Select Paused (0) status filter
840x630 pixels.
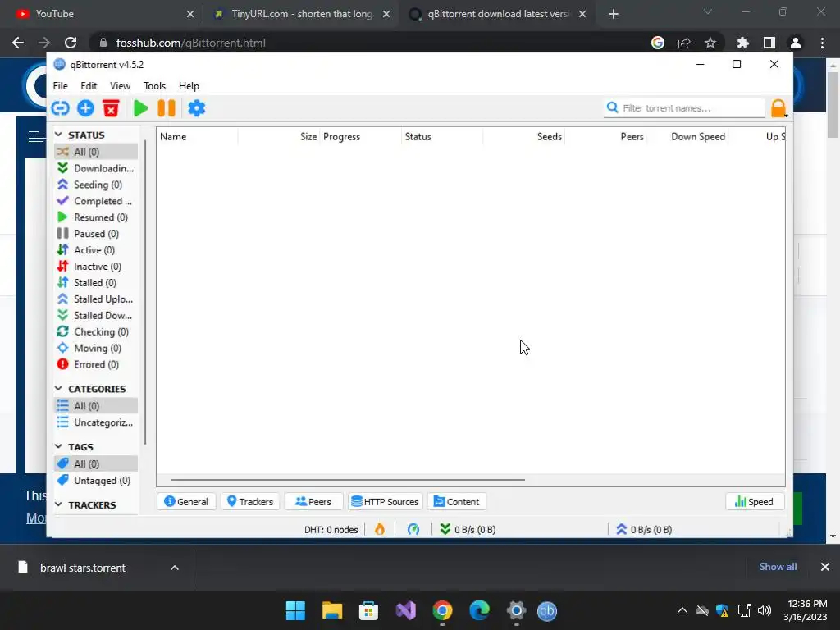[95, 234]
